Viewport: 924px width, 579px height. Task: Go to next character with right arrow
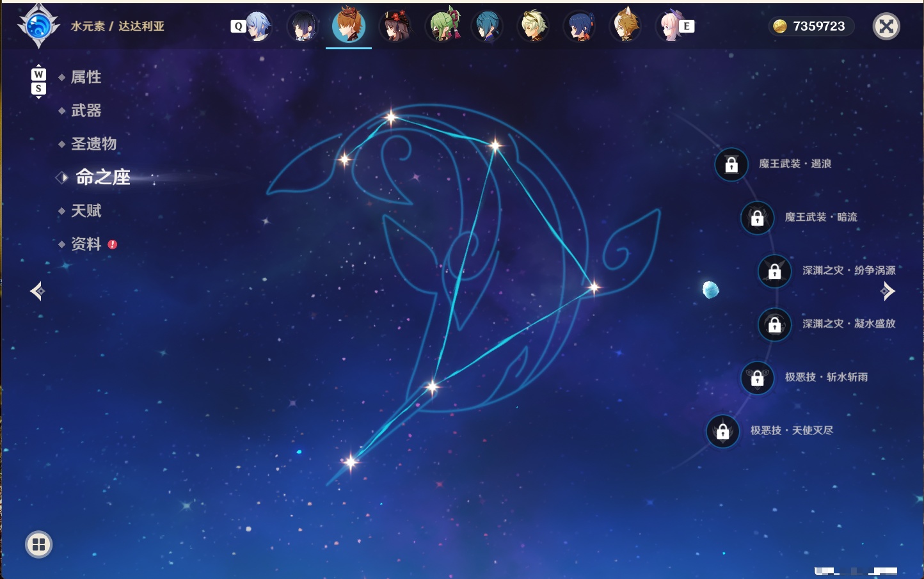[888, 291]
